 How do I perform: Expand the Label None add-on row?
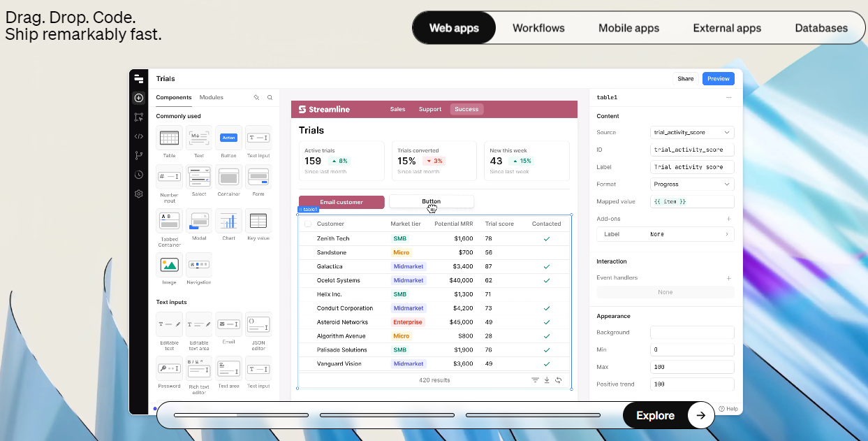tap(665, 234)
